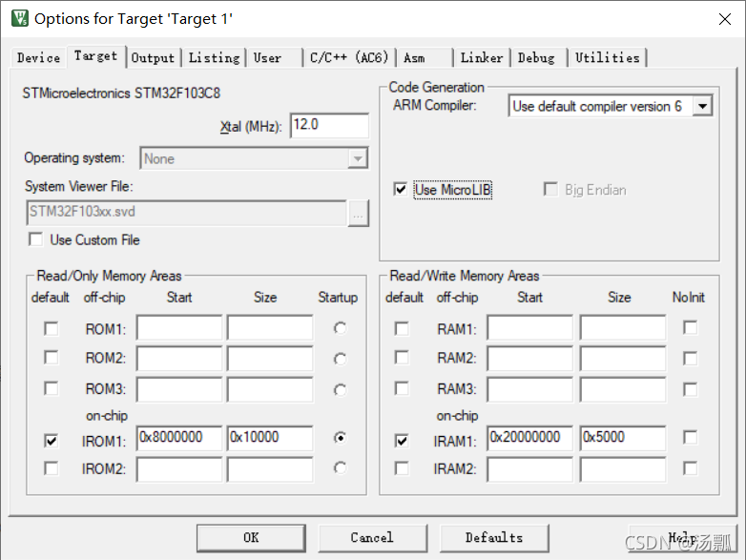Click the RAM1 Start address field

pyautogui.click(x=529, y=327)
